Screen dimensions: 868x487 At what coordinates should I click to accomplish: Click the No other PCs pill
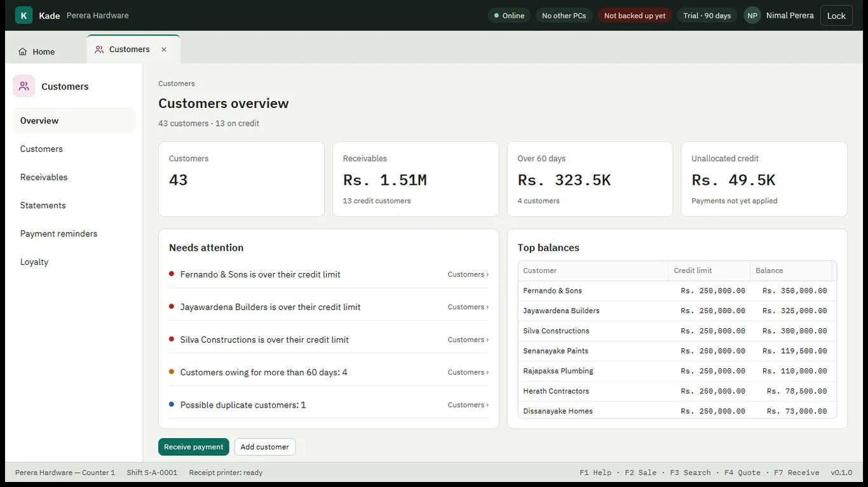point(564,15)
